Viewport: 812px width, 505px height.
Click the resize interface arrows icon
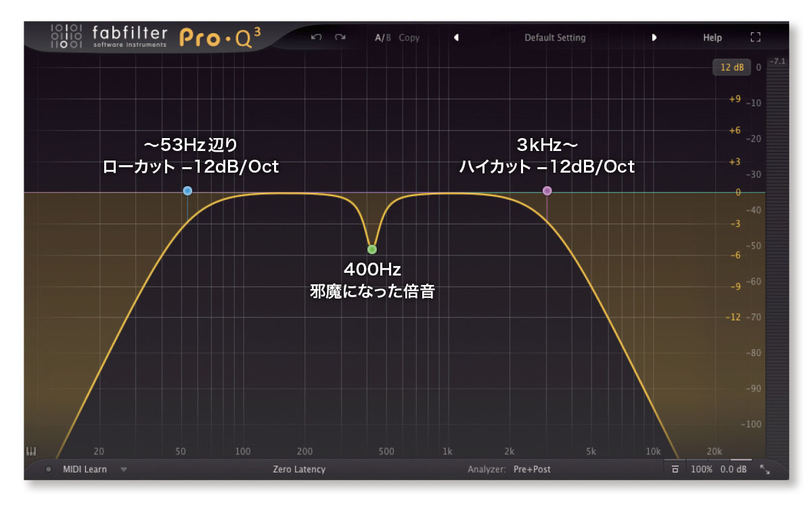point(765,469)
